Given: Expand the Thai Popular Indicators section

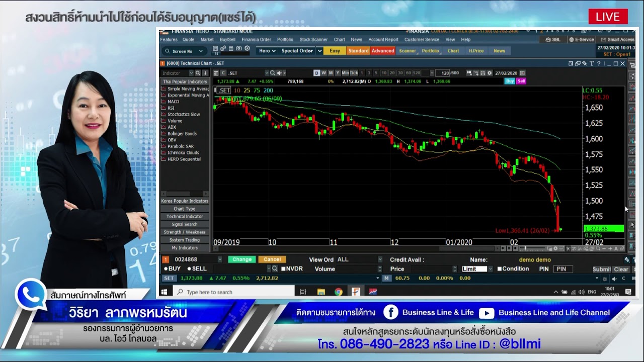Looking at the screenshot, I should (185, 81).
